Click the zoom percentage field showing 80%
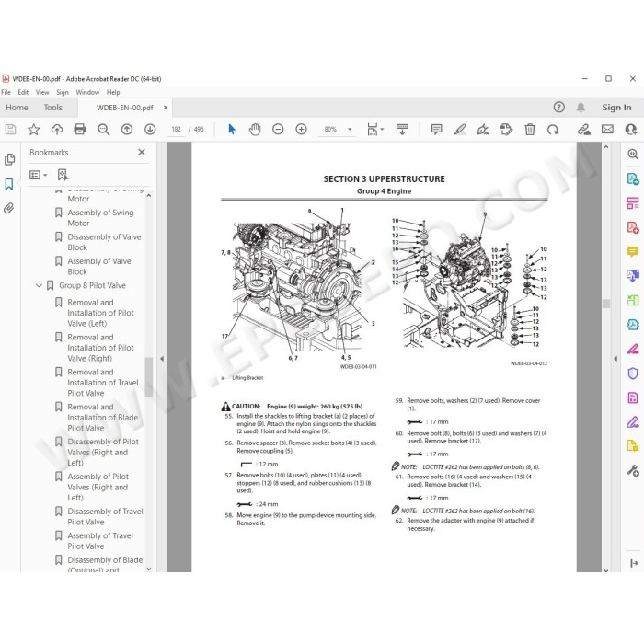644x644 pixels. [330, 130]
